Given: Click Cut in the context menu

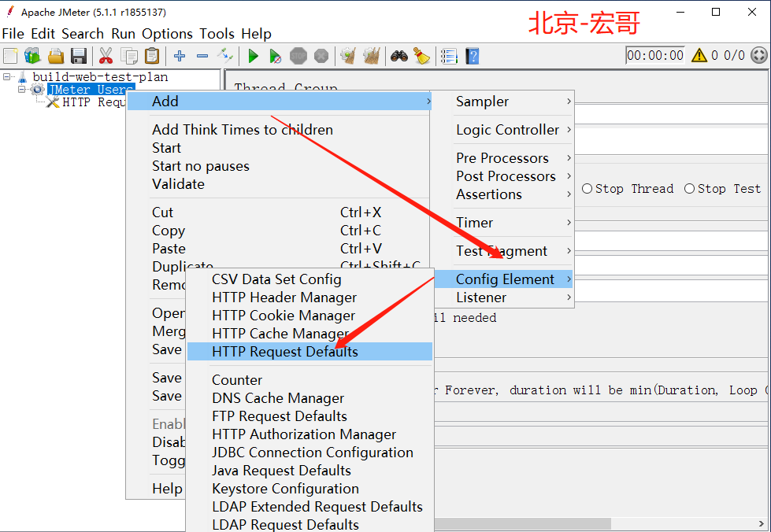Looking at the screenshot, I should [x=278, y=212].
